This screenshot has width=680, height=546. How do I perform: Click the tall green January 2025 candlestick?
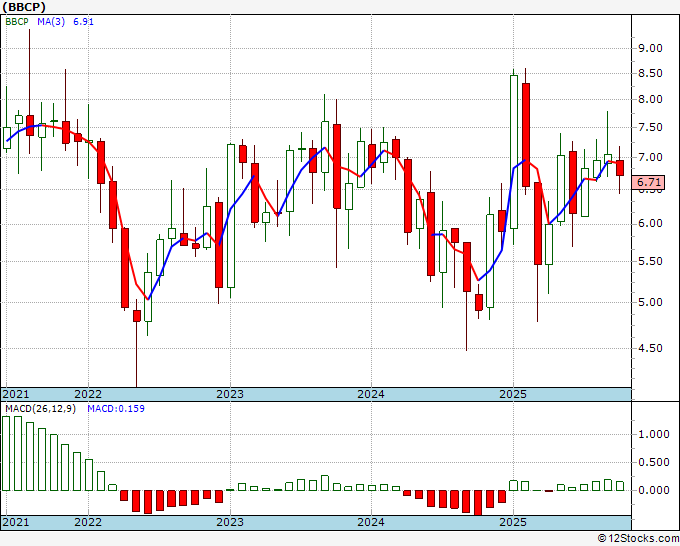tap(514, 152)
